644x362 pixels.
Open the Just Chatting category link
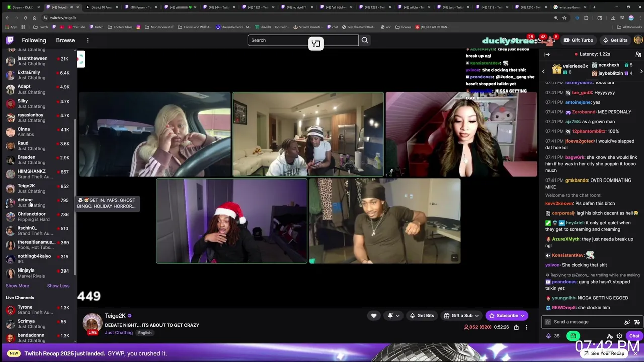(x=119, y=333)
